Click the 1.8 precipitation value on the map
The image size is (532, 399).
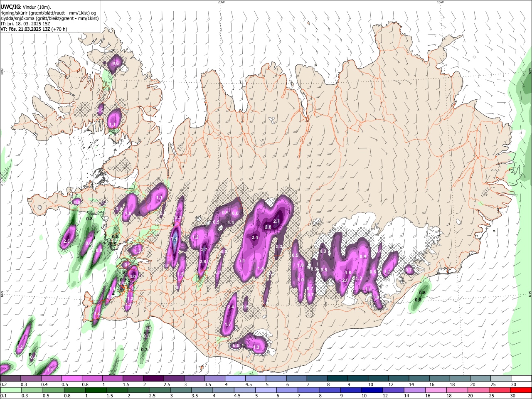tap(348, 273)
